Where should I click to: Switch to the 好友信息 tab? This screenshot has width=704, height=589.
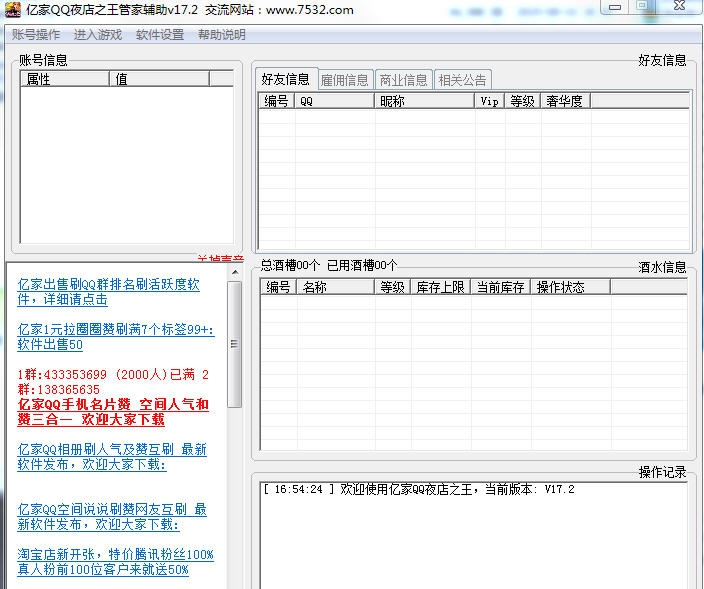click(286, 79)
